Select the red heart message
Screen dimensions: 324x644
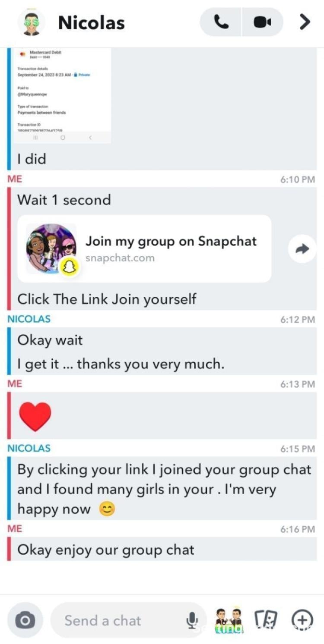click(35, 417)
